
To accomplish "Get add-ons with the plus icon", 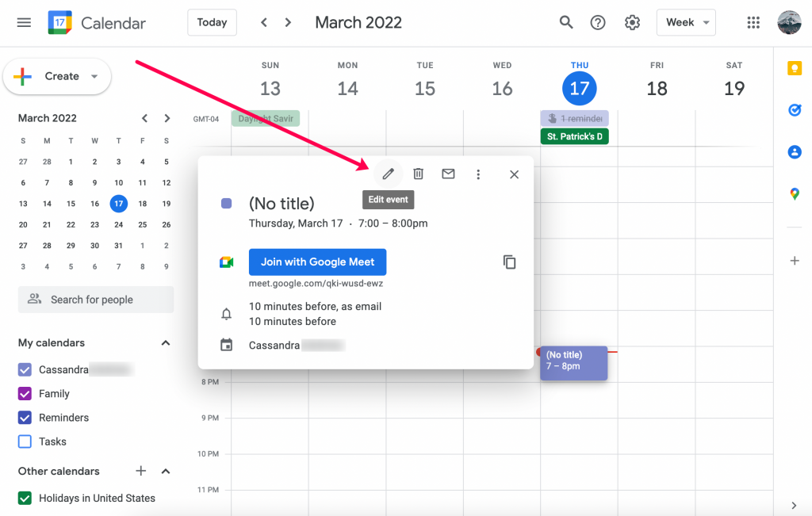I will [795, 261].
